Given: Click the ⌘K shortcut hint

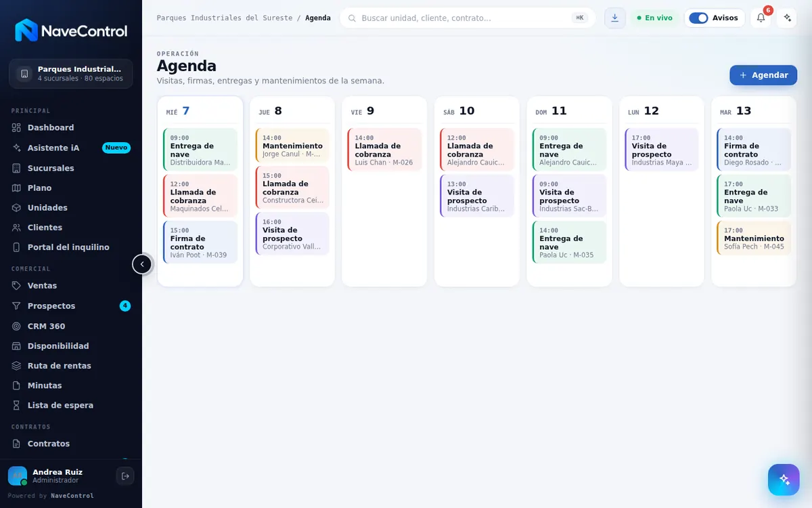Looking at the screenshot, I should click(580, 18).
